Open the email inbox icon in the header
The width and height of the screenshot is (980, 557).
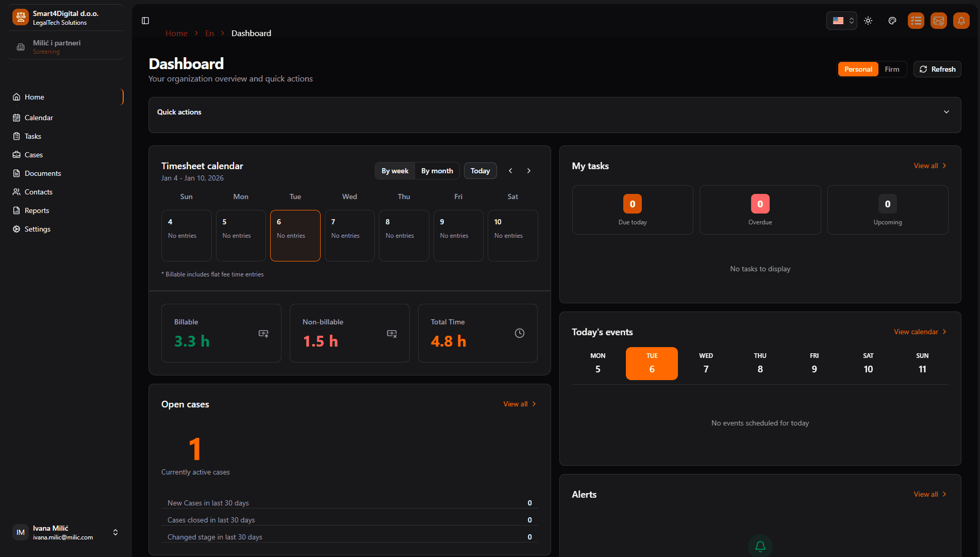[x=939, y=21]
